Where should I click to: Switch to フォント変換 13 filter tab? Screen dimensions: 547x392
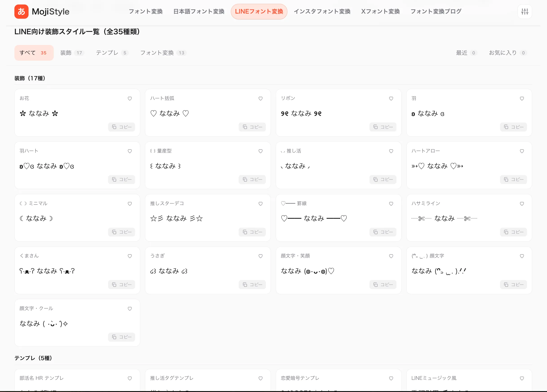coord(163,53)
